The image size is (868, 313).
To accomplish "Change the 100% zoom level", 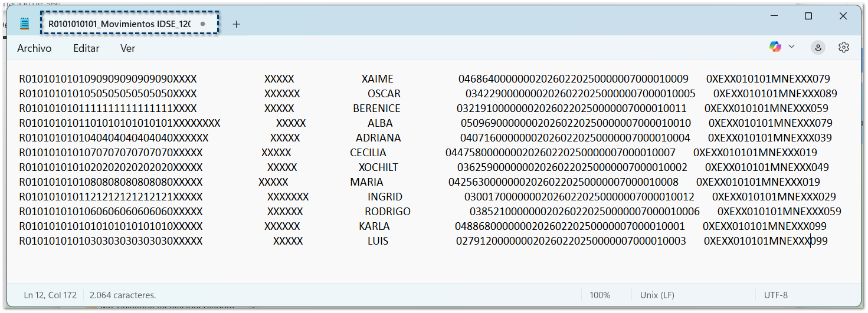I will [600, 295].
